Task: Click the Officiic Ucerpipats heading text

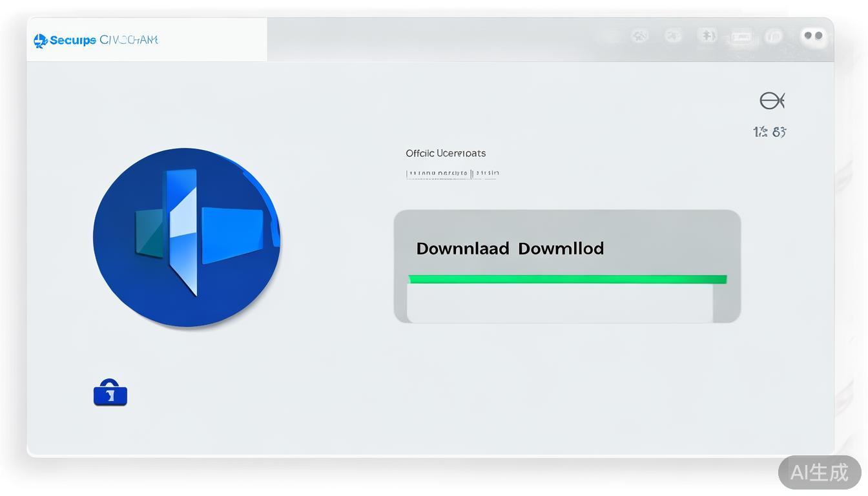Action: point(446,153)
